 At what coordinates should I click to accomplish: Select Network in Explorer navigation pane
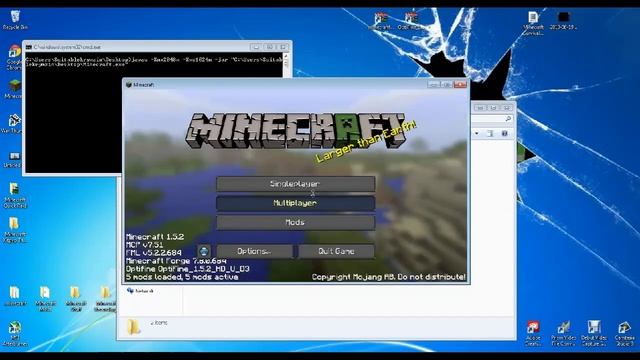tap(140, 291)
